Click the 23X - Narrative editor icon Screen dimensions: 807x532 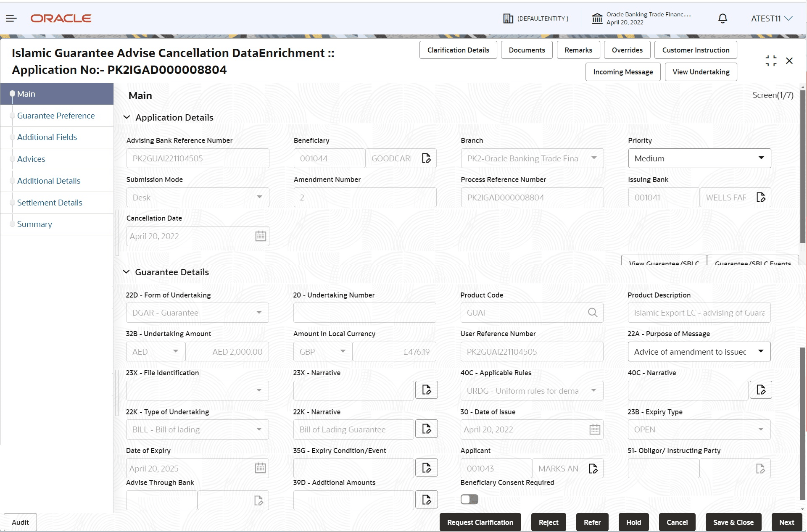(x=426, y=390)
